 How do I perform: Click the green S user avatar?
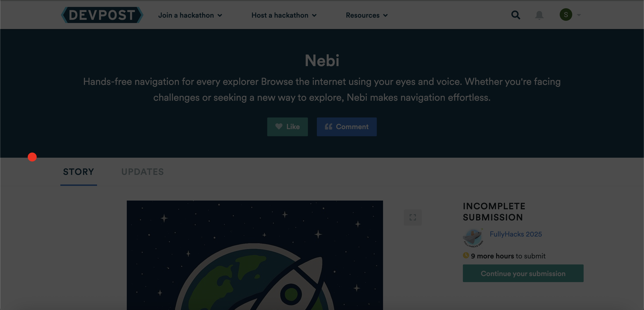pos(566,15)
